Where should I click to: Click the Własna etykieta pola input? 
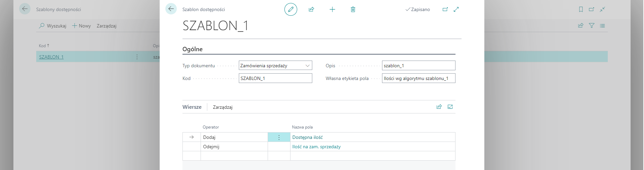click(418, 78)
